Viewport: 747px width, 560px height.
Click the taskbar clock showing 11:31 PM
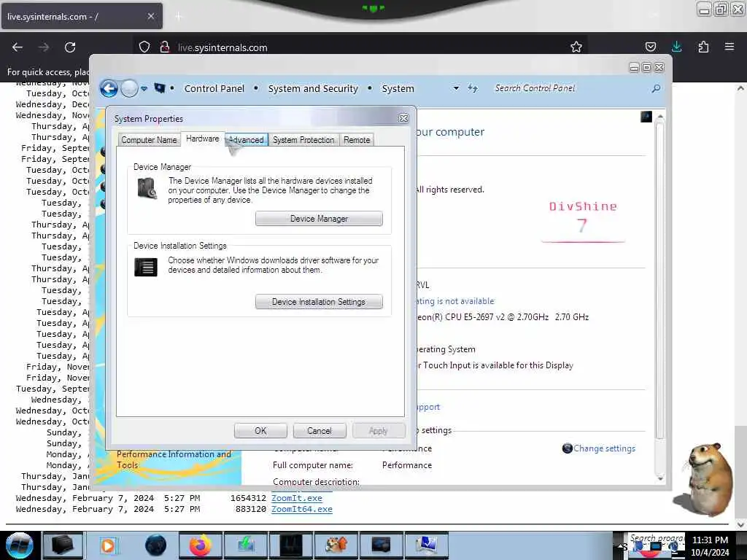(x=710, y=545)
